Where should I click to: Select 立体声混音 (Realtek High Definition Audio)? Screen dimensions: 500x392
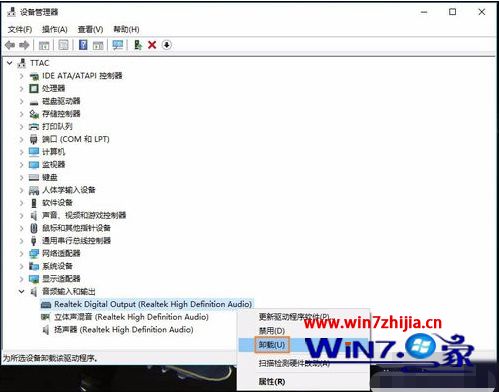[131, 317]
